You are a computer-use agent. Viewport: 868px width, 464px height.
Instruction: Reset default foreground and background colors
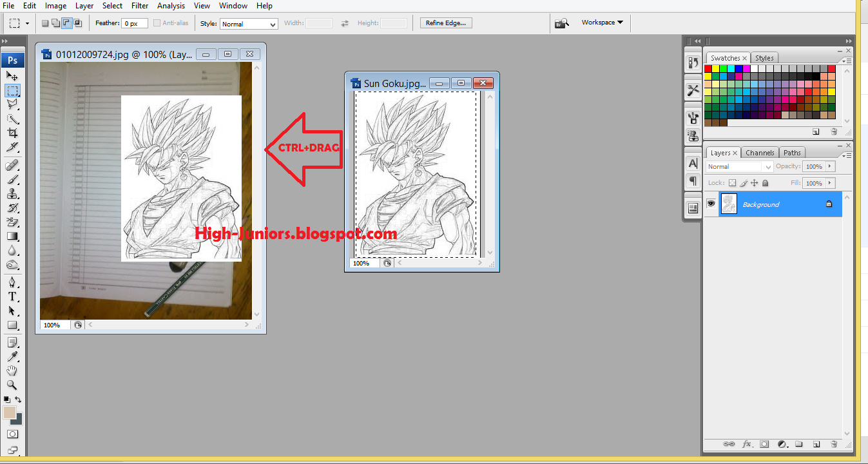[6, 400]
